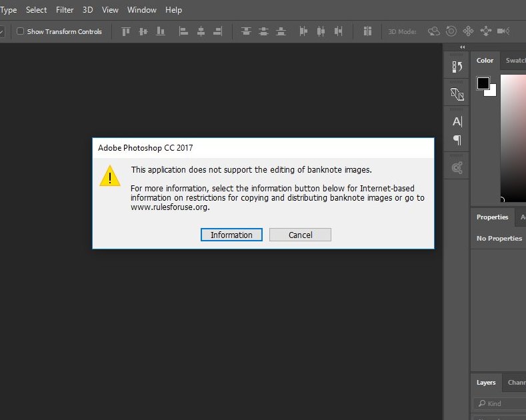Switch to the Color tab

485,61
